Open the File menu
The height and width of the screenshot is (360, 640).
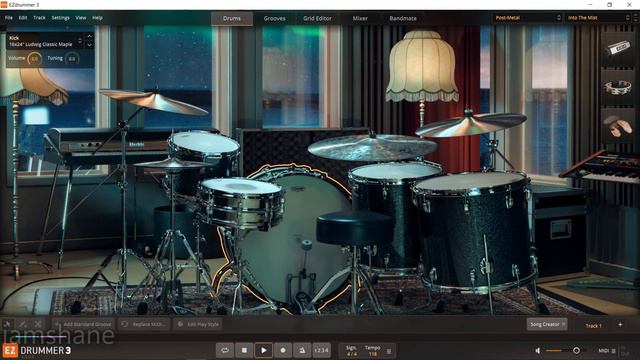9,18
